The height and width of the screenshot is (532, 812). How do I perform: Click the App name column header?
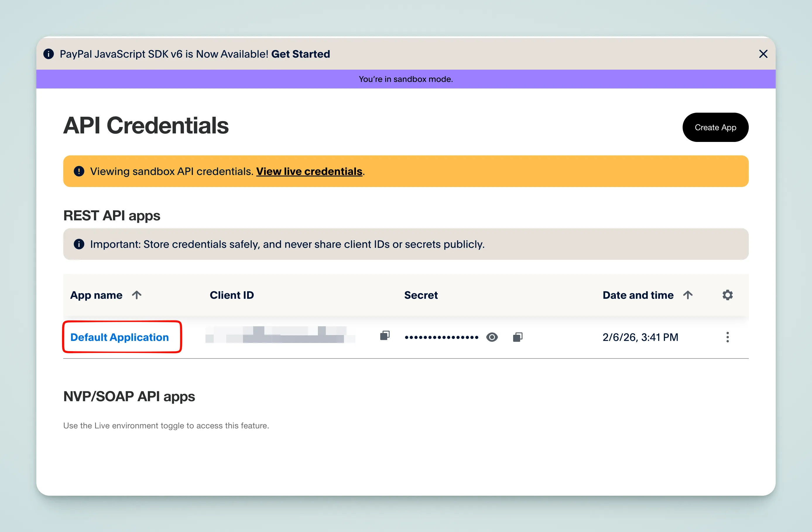[x=96, y=295]
